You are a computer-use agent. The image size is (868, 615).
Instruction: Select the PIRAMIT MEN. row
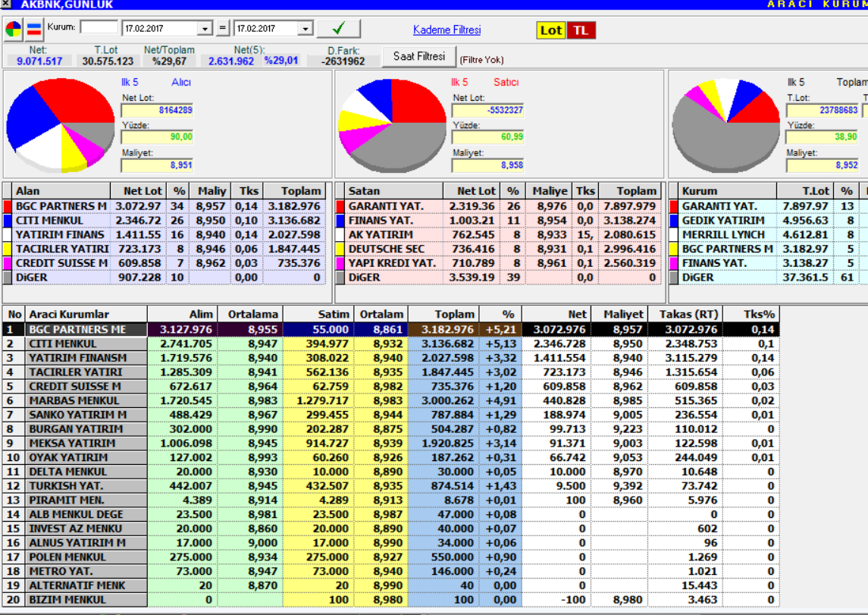391,500
